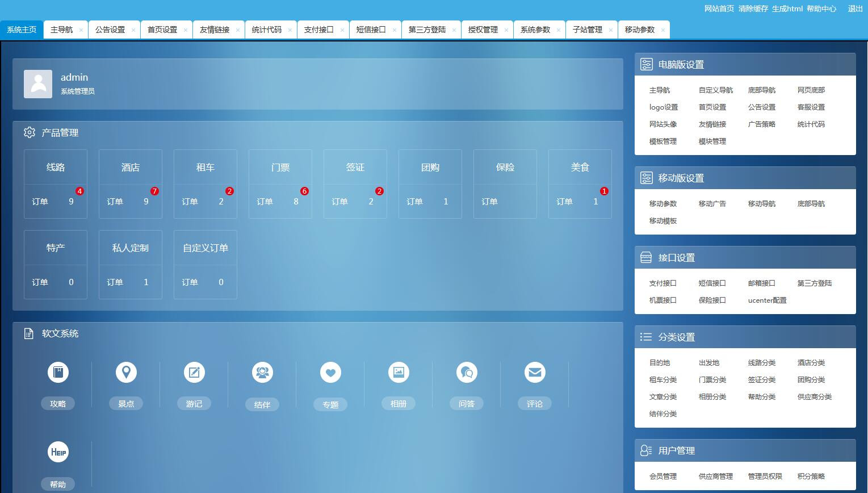Open the 结伴 companions icon
This screenshot has width=868, height=493.
point(262,373)
